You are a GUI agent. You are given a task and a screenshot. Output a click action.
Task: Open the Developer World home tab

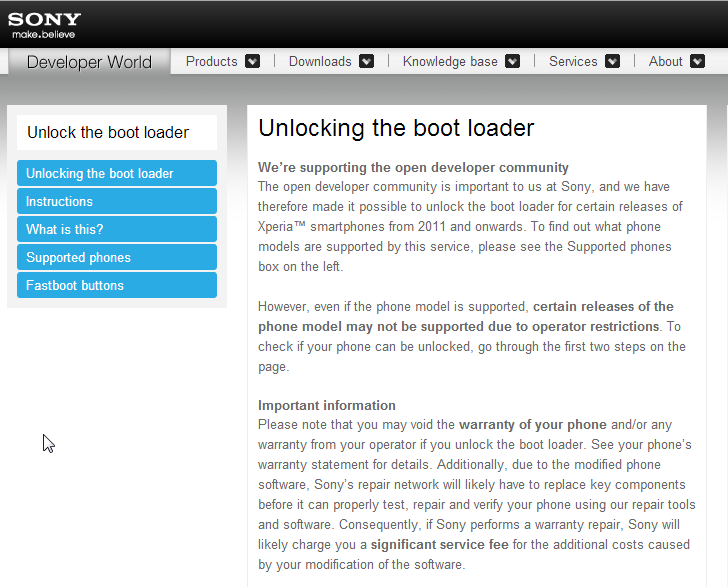89,62
